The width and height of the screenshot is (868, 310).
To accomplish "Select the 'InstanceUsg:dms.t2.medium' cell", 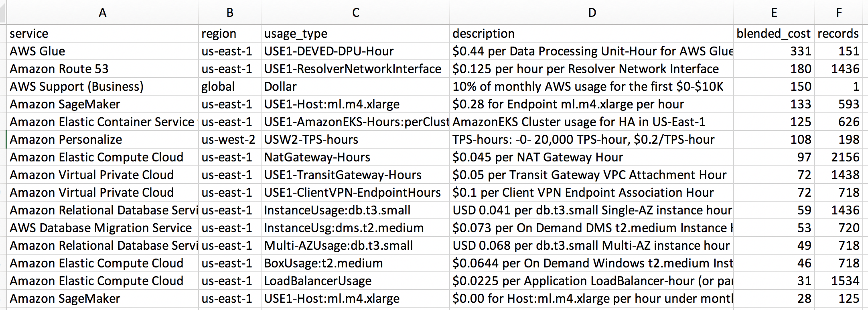I will click(355, 228).
